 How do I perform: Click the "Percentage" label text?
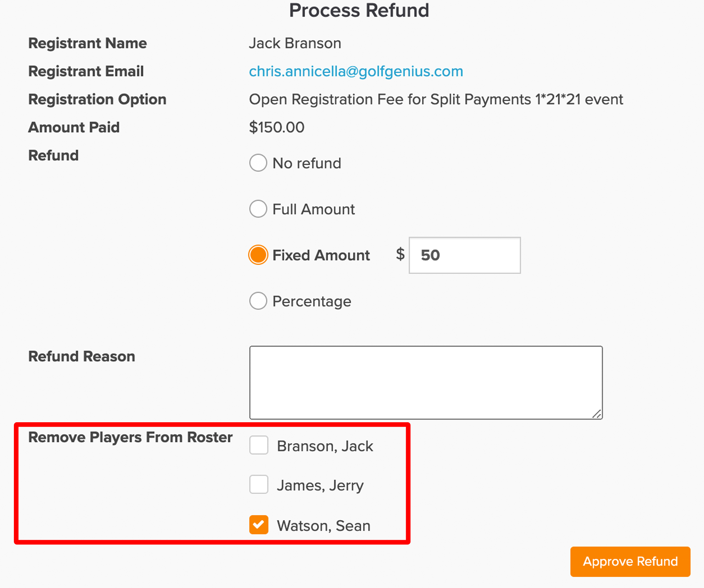tap(312, 301)
